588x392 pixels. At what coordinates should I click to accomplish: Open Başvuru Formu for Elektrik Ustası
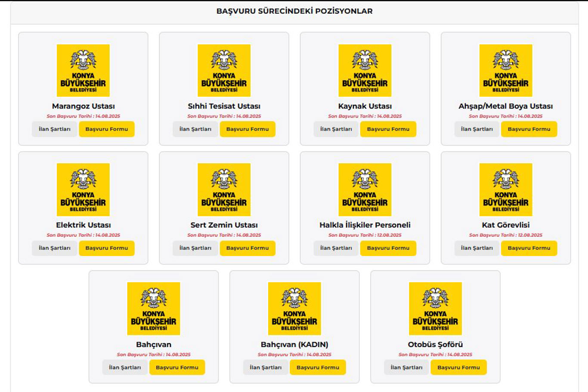(107, 248)
